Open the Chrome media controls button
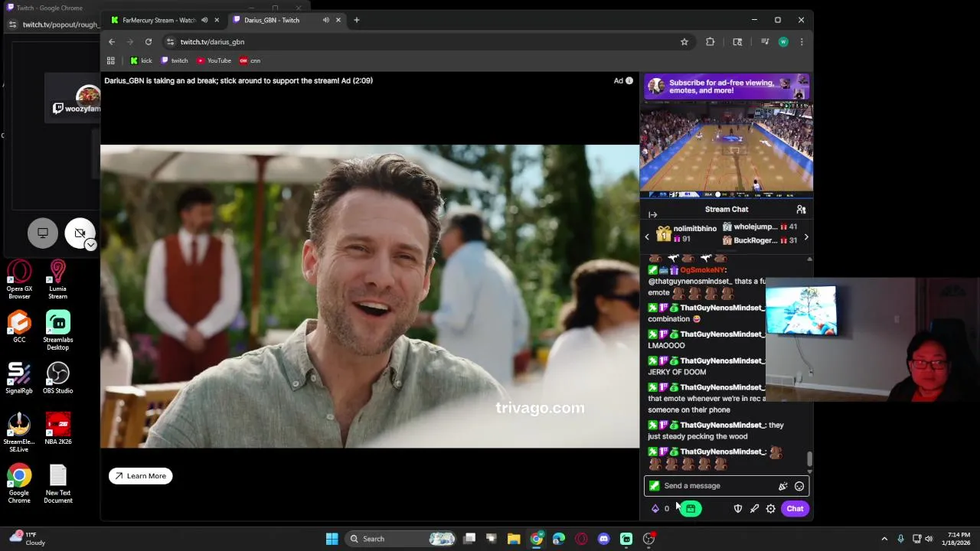The width and height of the screenshot is (980, 551). tap(765, 42)
